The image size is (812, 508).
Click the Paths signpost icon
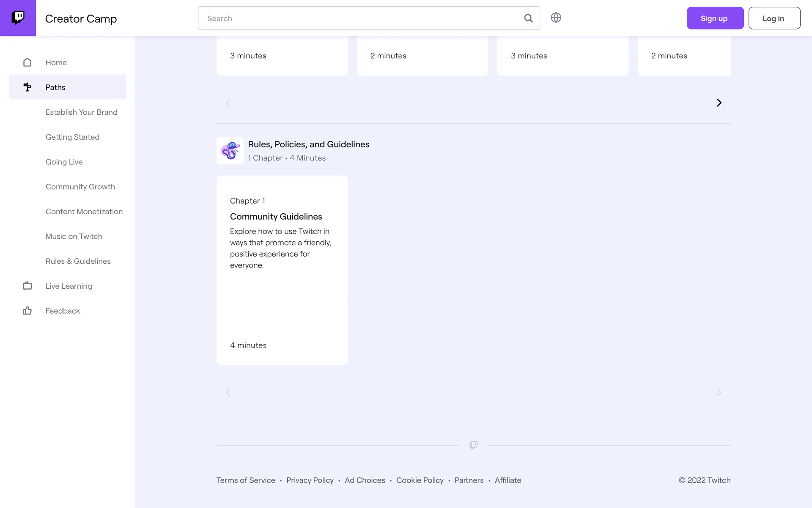pyautogui.click(x=27, y=87)
